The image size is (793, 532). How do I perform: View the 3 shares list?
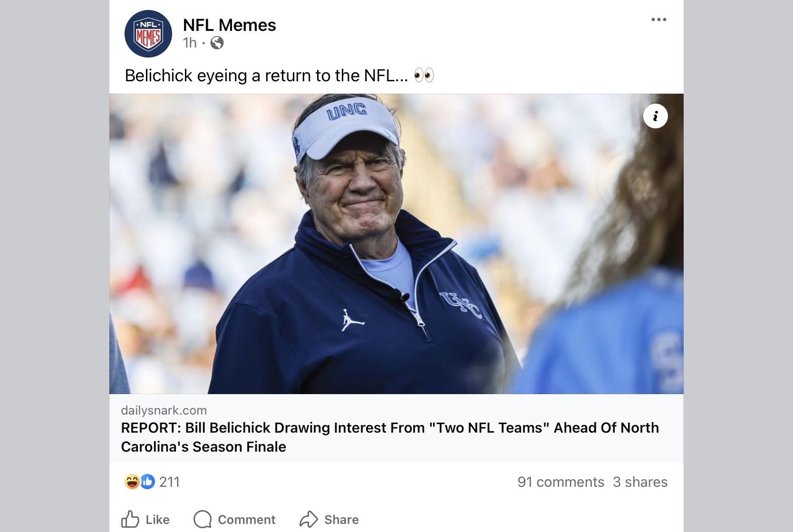tap(640, 482)
